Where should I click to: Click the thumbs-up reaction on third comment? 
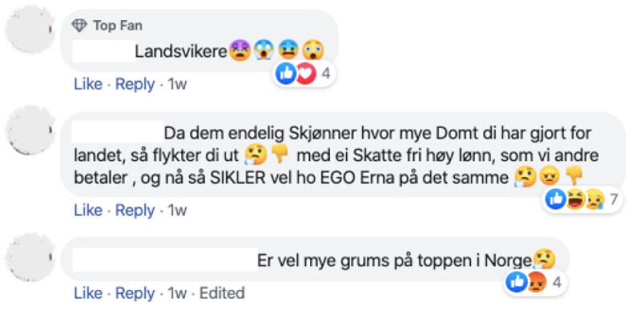(517, 283)
